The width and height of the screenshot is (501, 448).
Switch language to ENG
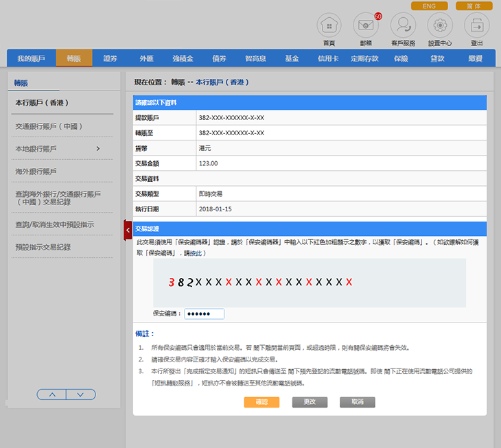pyautogui.click(x=429, y=6)
